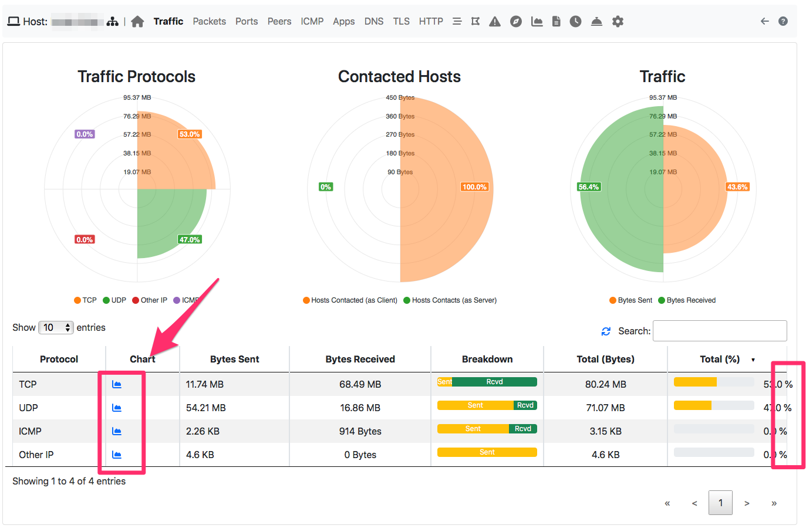The height and width of the screenshot is (532, 806).
Task: Click the Total (%) sort arrow
Action: click(753, 360)
